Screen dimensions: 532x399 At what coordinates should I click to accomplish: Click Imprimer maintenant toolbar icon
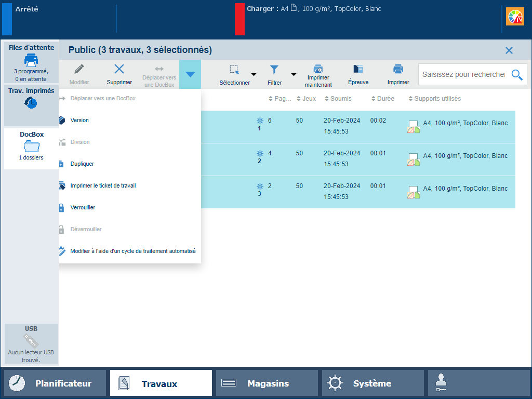[318, 70]
